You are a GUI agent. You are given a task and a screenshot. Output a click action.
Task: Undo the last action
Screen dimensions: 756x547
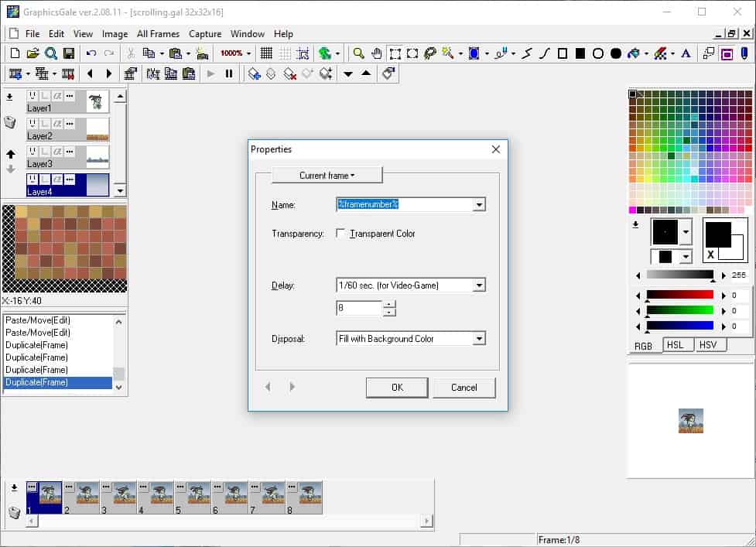(x=91, y=53)
